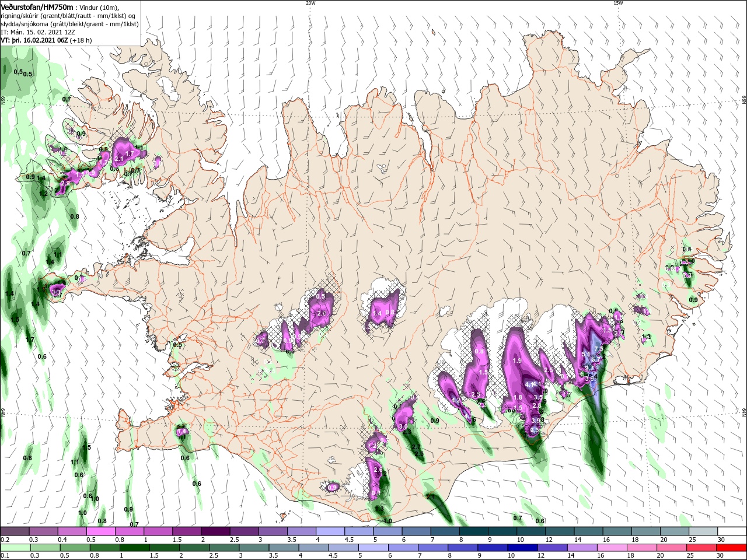
Task: Click the '5.1' precipitation value on the map
Action: click(x=586, y=354)
